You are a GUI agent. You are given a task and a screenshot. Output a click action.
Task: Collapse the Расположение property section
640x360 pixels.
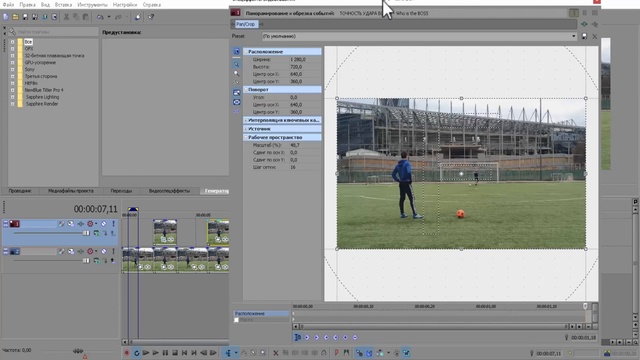coord(246,52)
